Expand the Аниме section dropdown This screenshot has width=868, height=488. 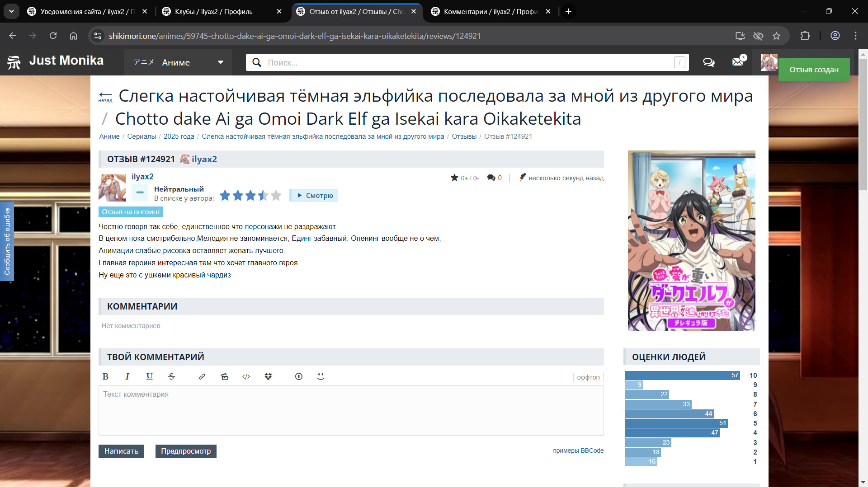[221, 62]
